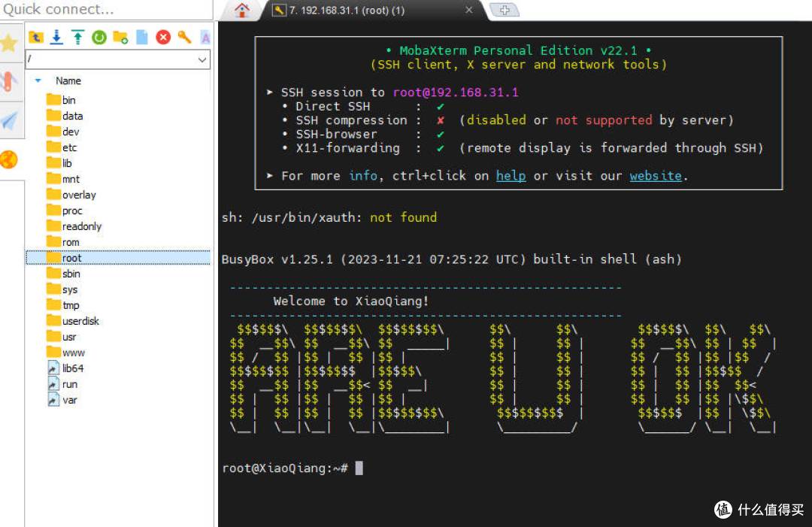Image resolution: width=812 pixels, height=527 pixels.
Task: Click the website link in banner
Action: [656, 176]
